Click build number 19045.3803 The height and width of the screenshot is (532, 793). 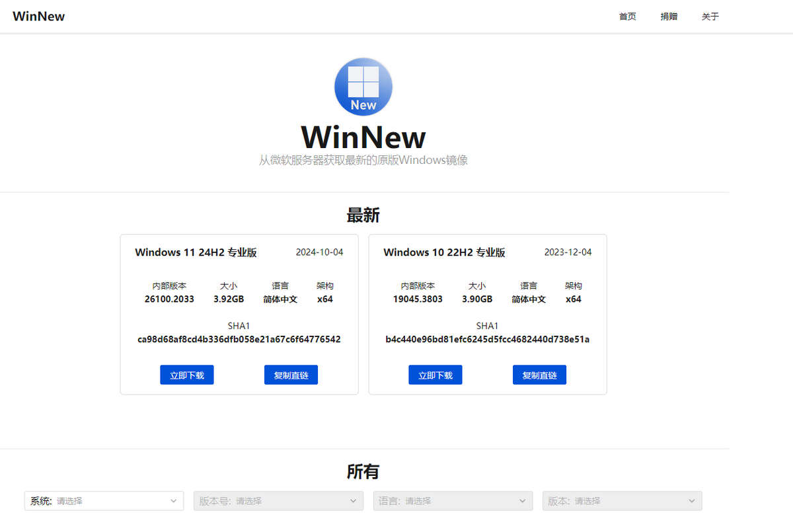point(418,299)
